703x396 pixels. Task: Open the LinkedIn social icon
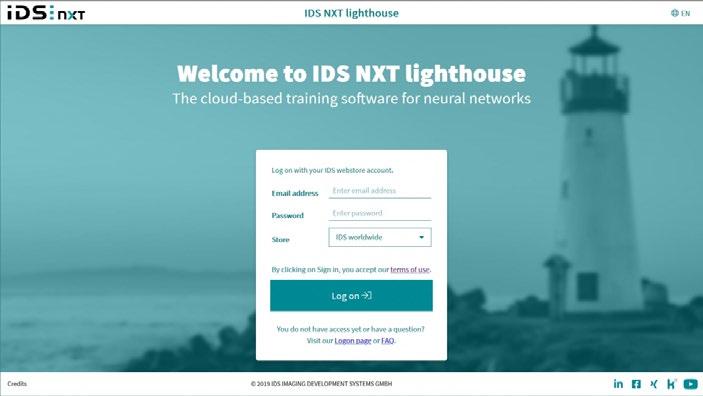point(618,384)
